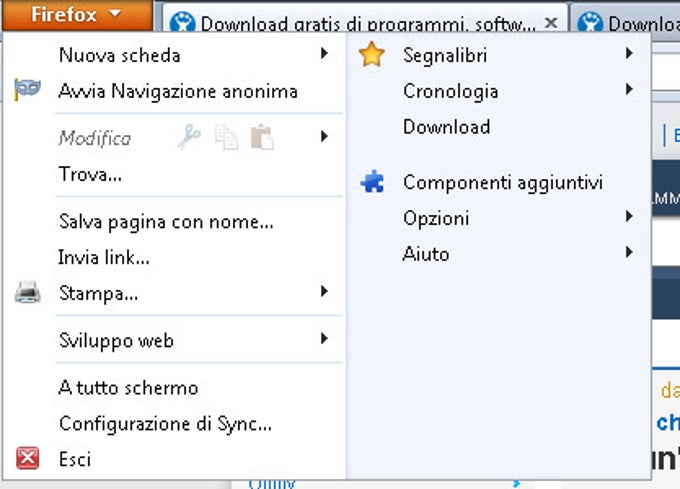Expand the Segnalibri submenu arrow
This screenshot has height=489, width=680.
pos(629,53)
